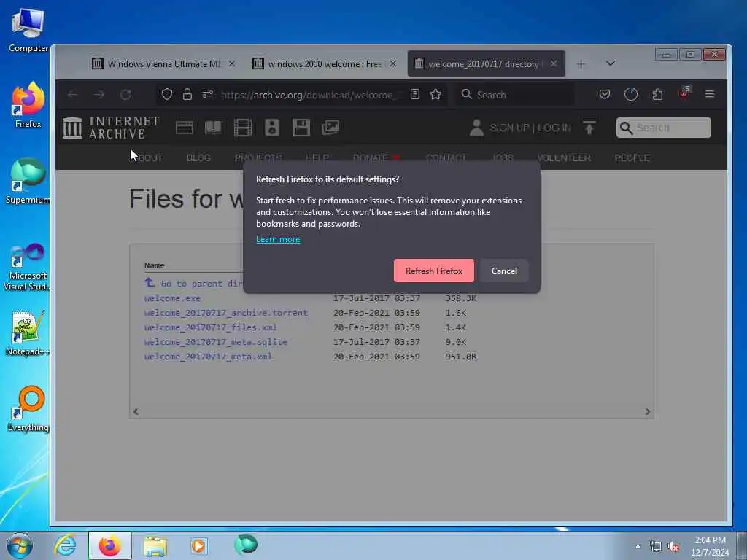Close the Windows Vienna Ultimate tab

[x=231, y=63]
